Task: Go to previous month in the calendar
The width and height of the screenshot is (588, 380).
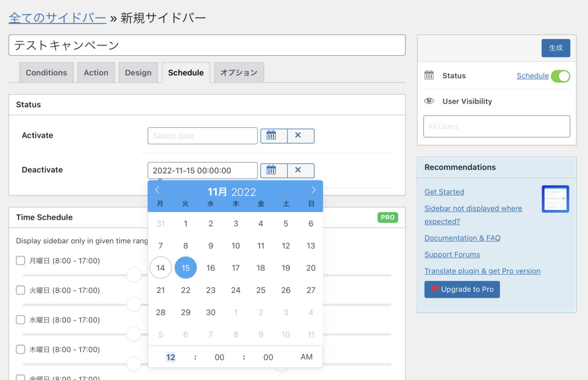Action: coord(157,190)
